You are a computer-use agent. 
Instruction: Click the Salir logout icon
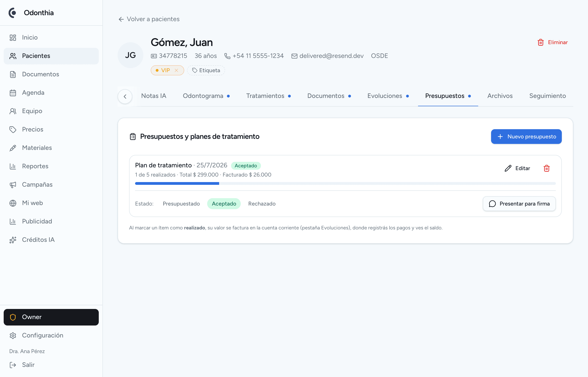(x=13, y=365)
